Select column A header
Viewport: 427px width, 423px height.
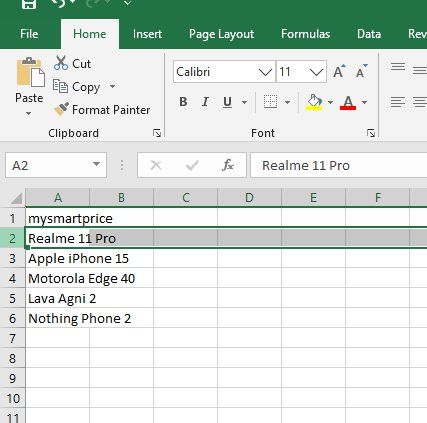pyautogui.click(x=58, y=198)
